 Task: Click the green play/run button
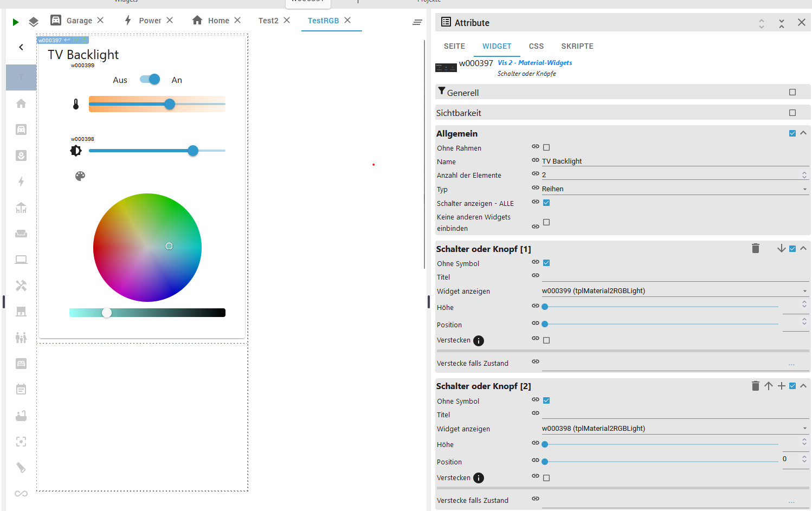16,22
